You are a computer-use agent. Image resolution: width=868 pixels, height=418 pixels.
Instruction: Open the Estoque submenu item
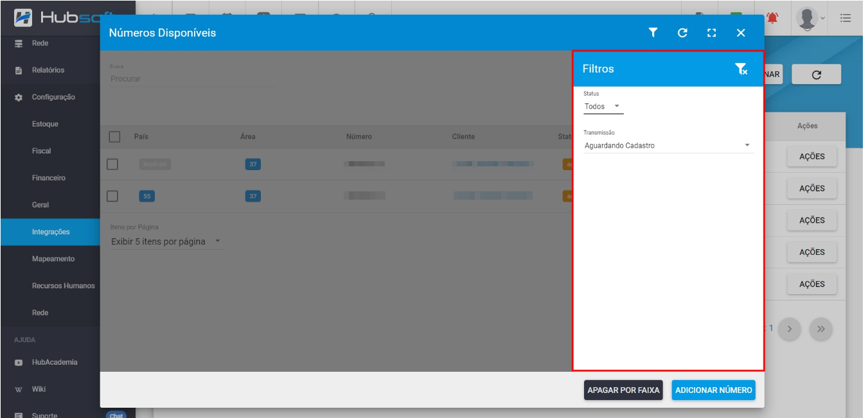point(45,124)
